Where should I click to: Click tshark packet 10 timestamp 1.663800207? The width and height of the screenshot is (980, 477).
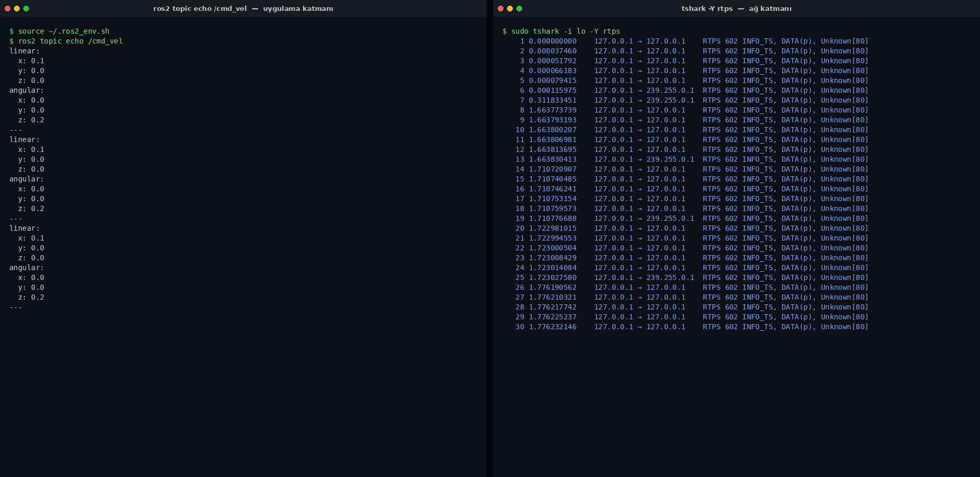coord(553,130)
